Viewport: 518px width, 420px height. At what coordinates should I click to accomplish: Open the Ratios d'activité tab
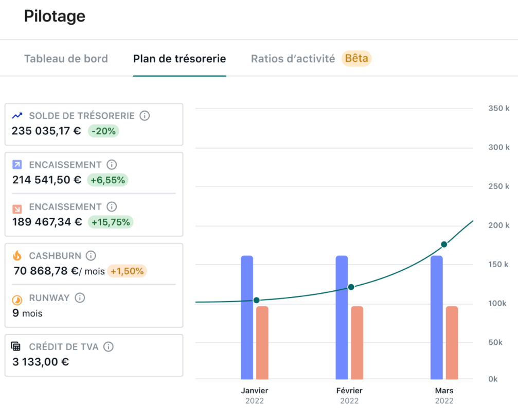coord(293,59)
